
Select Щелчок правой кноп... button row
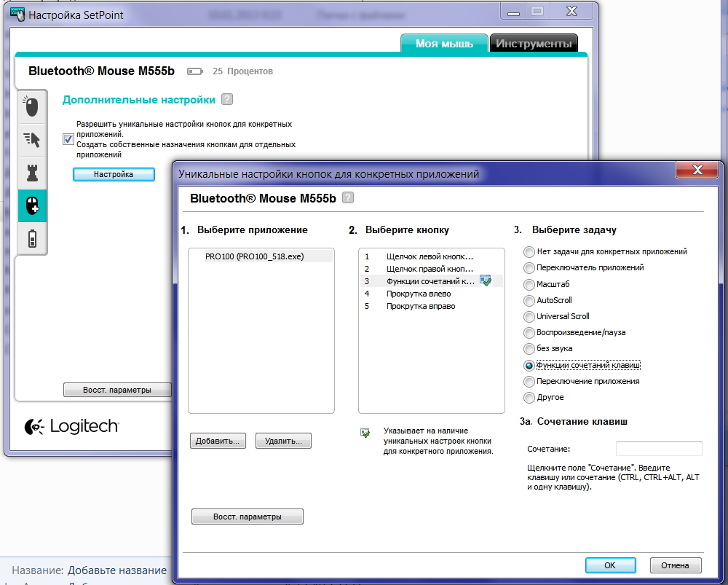click(x=431, y=269)
